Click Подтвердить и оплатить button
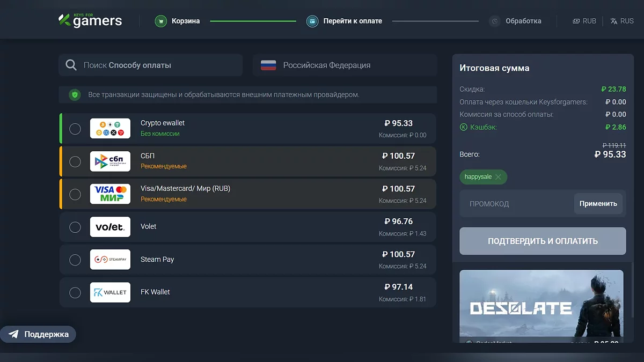The height and width of the screenshot is (362, 644). point(543,241)
